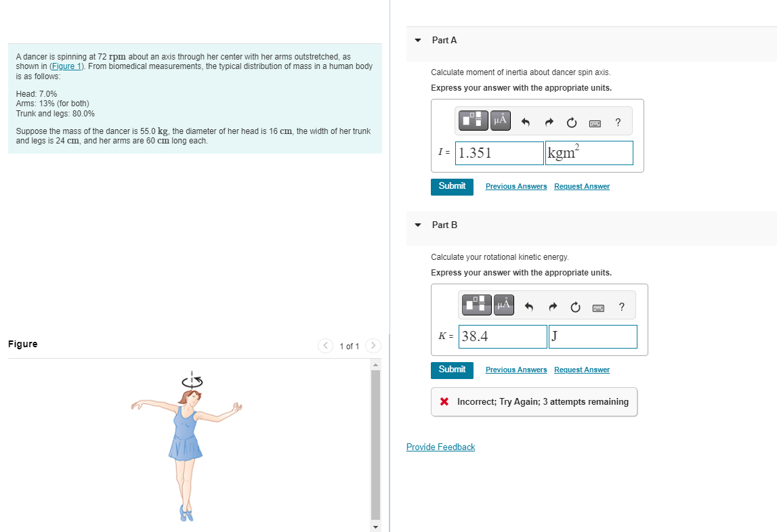This screenshot has height=532, width=777.
Task: Click the equation template icon in Part A toolbar
Action: [472, 120]
